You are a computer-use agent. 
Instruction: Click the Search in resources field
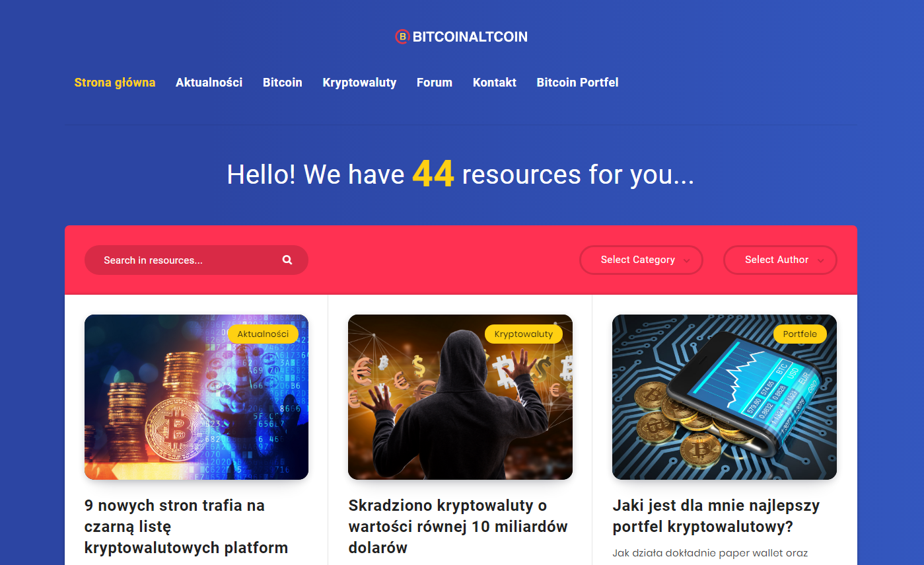click(x=196, y=260)
